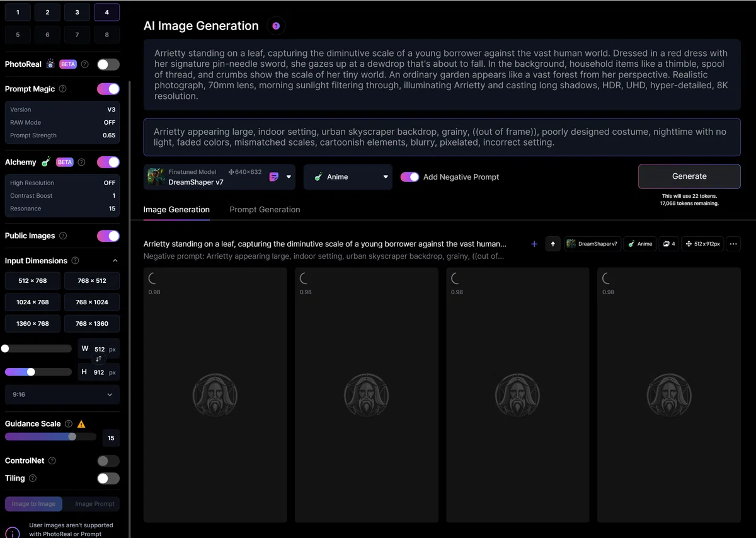The width and height of the screenshot is (756, 538).
Task: Click the Guidance Scale slider handle
Action: coord(72,437)
